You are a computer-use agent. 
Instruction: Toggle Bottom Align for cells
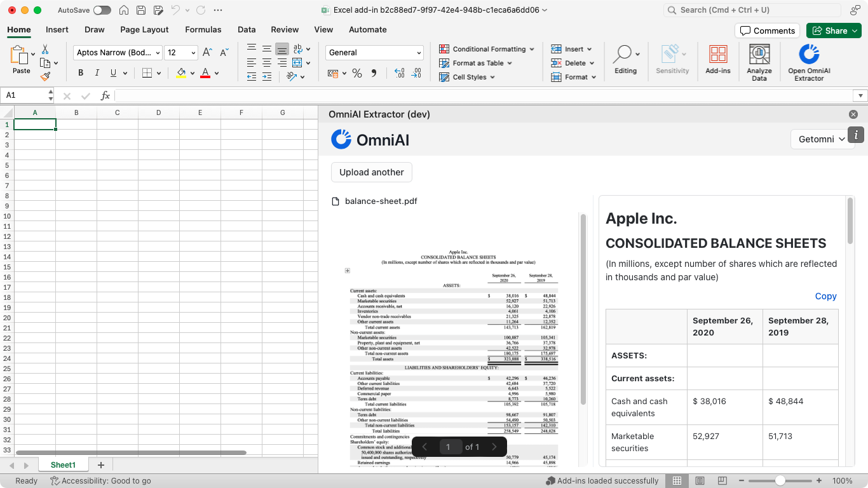[281, 49]
